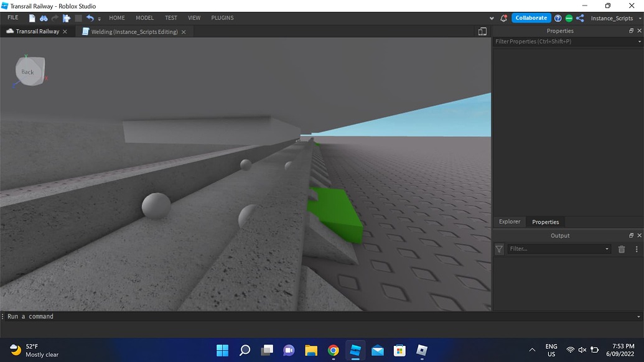This screenshot has height=362, width=644.
Task: Create a new place file
Action: (x=30, y=18)
